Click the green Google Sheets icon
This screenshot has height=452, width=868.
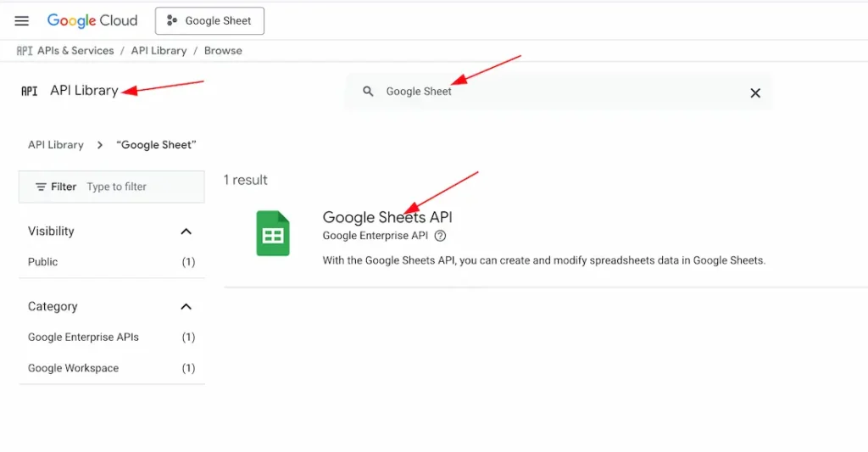[273, 234]
